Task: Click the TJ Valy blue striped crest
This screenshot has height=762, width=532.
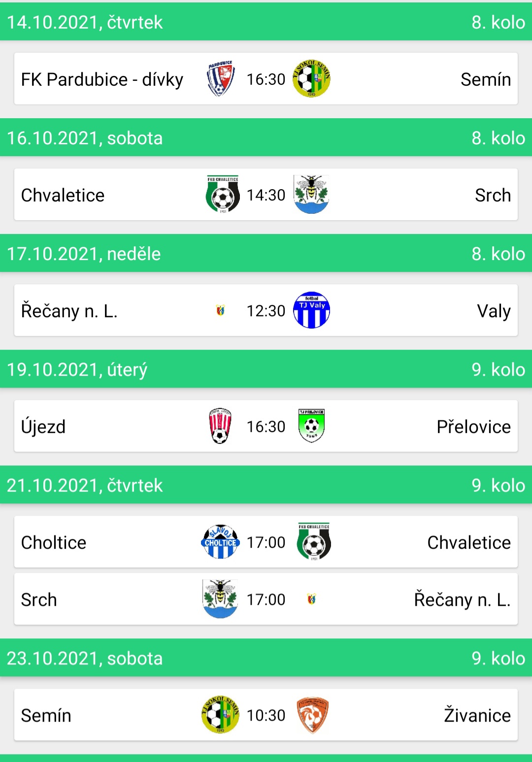Action: click(x=311, y=310)
